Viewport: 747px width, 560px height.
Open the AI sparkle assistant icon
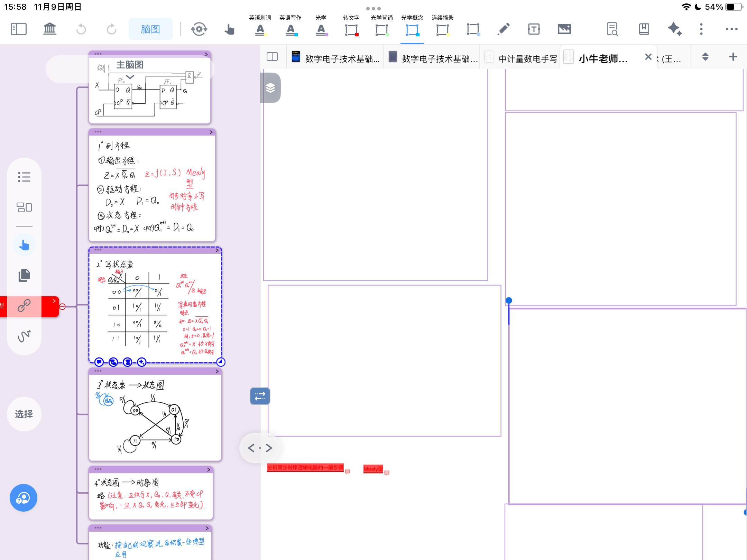click(674, 29)
